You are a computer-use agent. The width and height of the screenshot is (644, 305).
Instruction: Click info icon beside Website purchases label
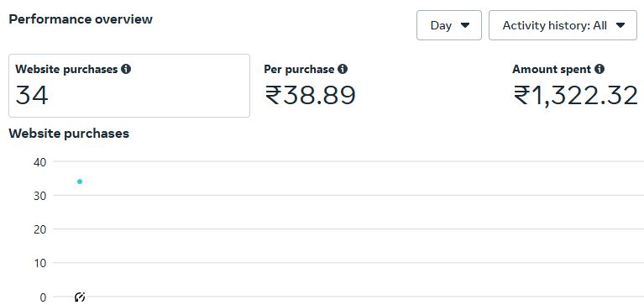point(126,69)
